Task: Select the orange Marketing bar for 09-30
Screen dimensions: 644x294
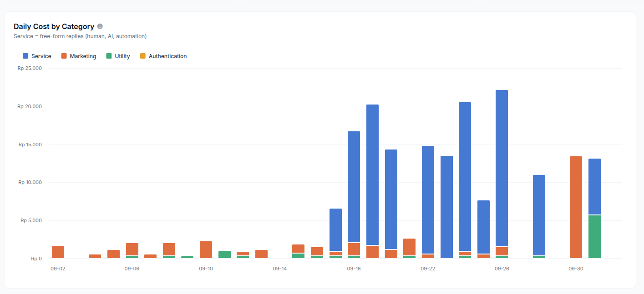Action: (576, 207)
